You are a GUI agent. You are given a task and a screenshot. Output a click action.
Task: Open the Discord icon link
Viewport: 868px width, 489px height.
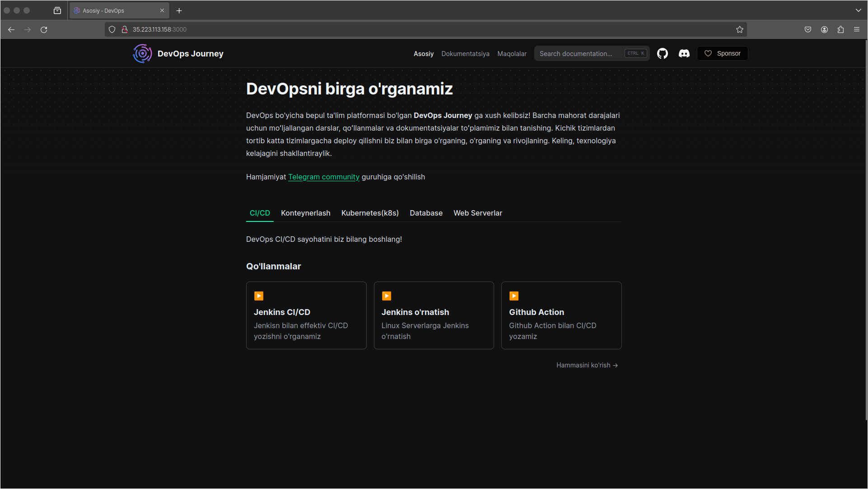pyautogui.click(x=684, y=53)
